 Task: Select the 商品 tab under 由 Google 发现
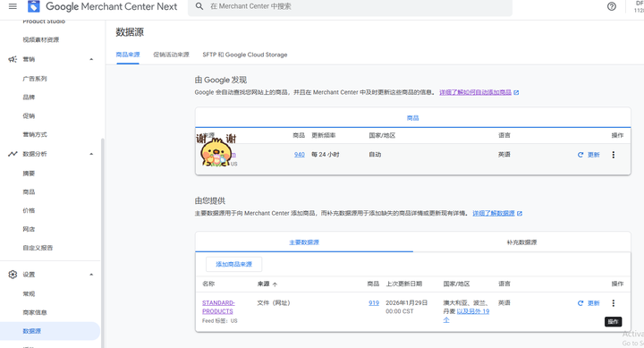click(x=412, y=118)
